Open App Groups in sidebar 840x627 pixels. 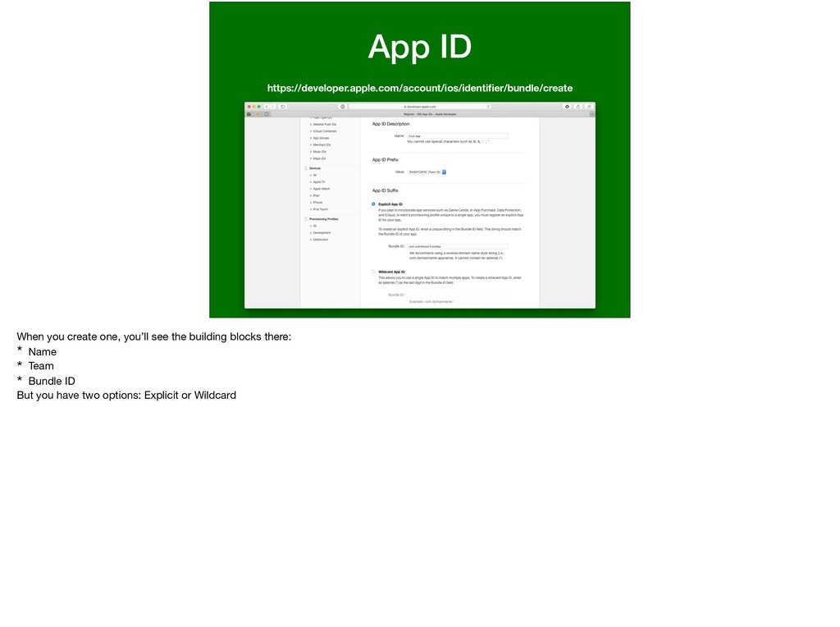pos(321,138)
